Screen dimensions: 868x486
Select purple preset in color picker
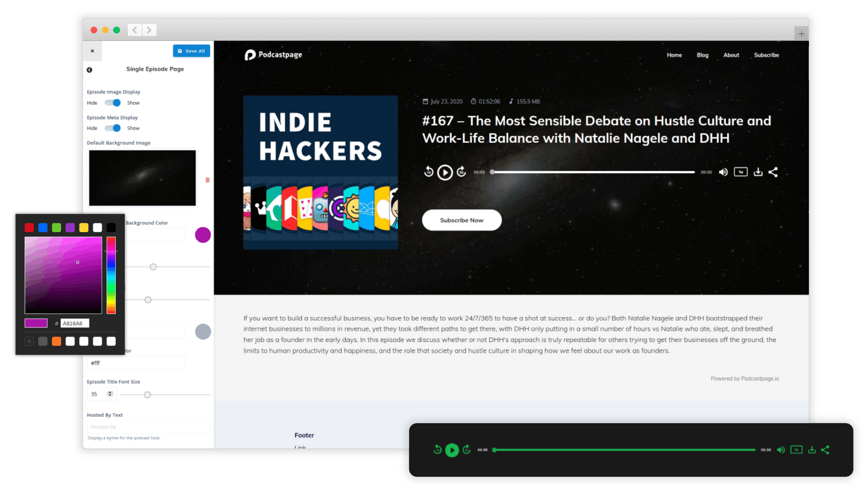[x=70, y=228]
